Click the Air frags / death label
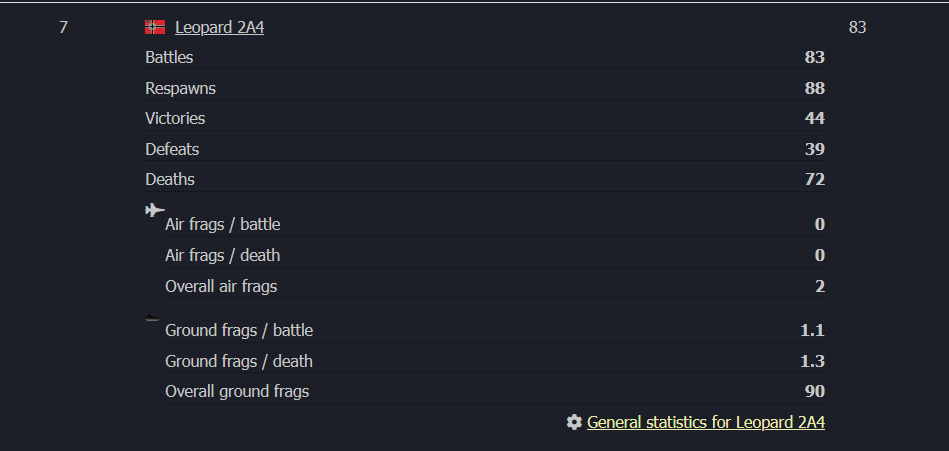This screenshot has width=949, height=451. click(x=222, y=255)
